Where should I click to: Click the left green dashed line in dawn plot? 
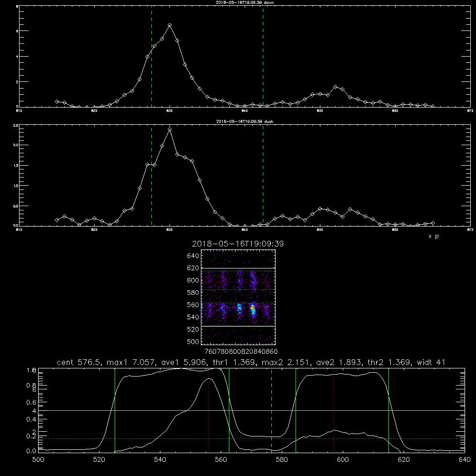point(151,56)
